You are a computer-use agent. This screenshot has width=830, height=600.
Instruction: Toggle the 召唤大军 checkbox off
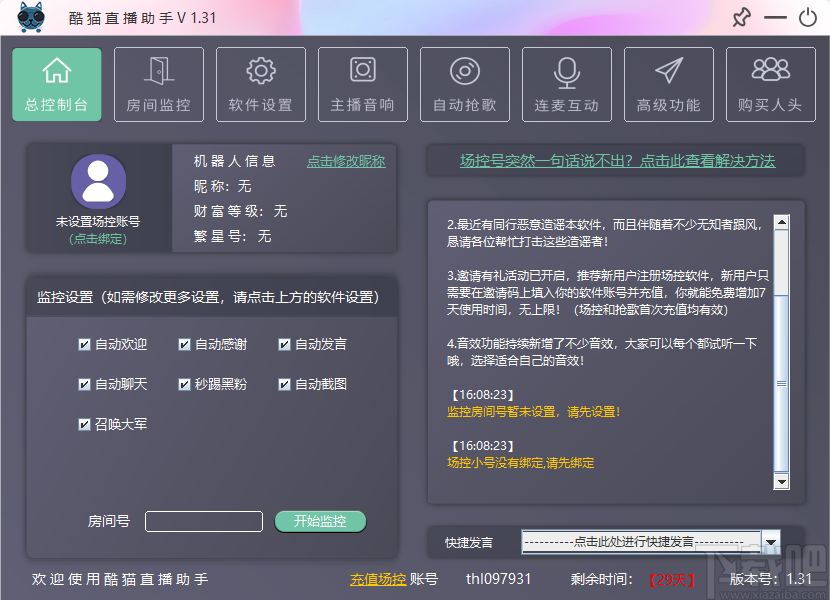point(84,423)
